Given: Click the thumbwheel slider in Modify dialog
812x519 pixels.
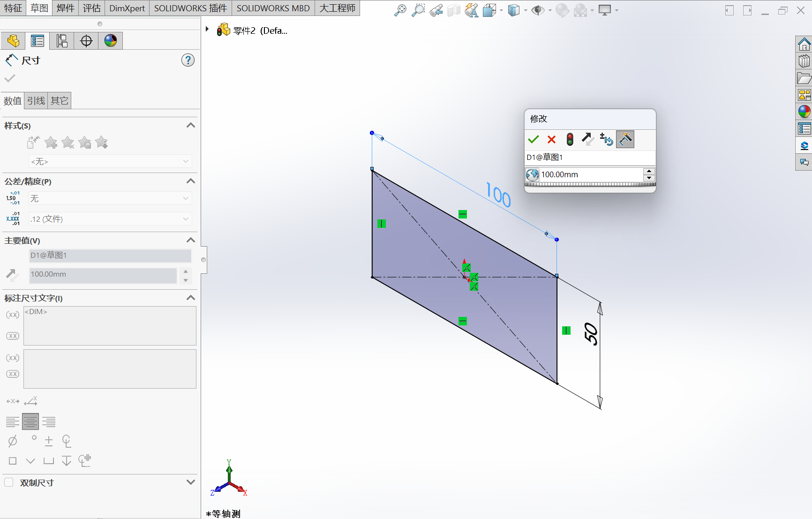Looking at the screenshot, I should [x=590, y=185].
